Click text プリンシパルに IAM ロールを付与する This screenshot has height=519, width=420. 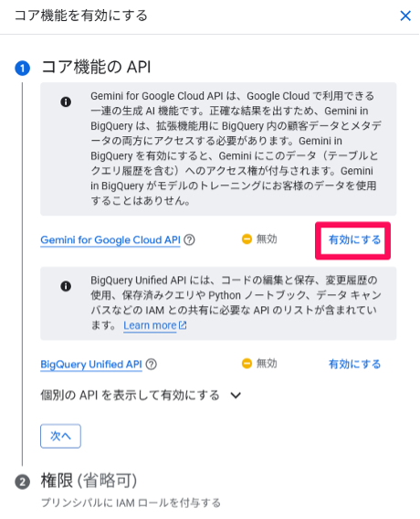point(131,503)
